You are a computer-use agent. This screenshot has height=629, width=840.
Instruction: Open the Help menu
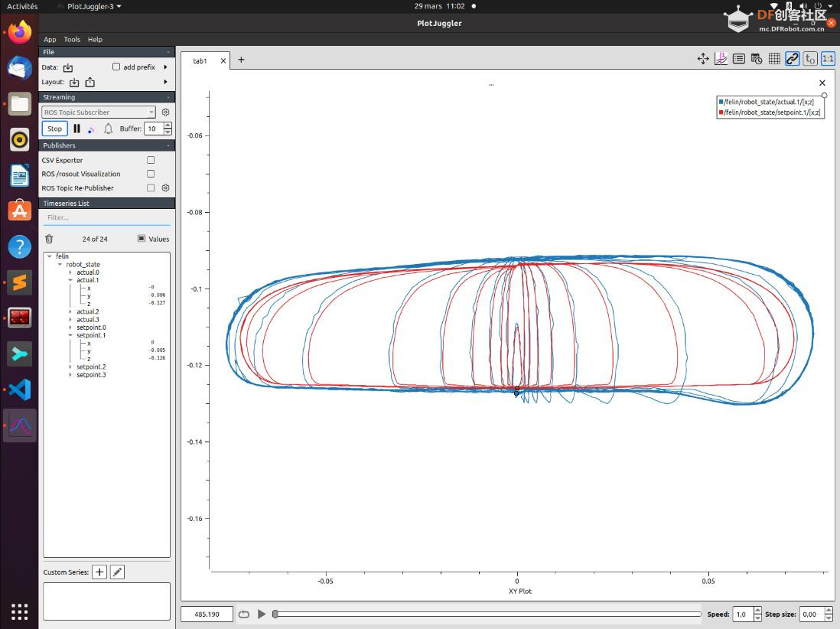point(95,40)
